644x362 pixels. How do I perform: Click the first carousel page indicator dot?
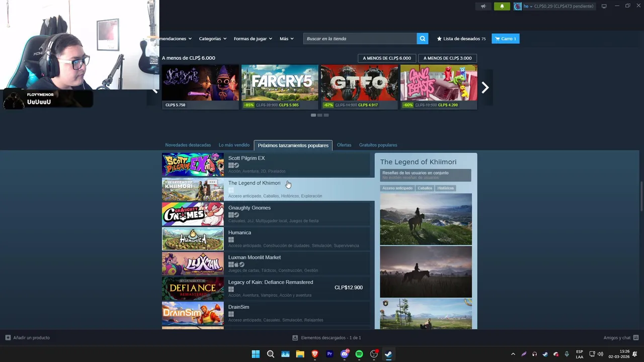pos(313,115)
